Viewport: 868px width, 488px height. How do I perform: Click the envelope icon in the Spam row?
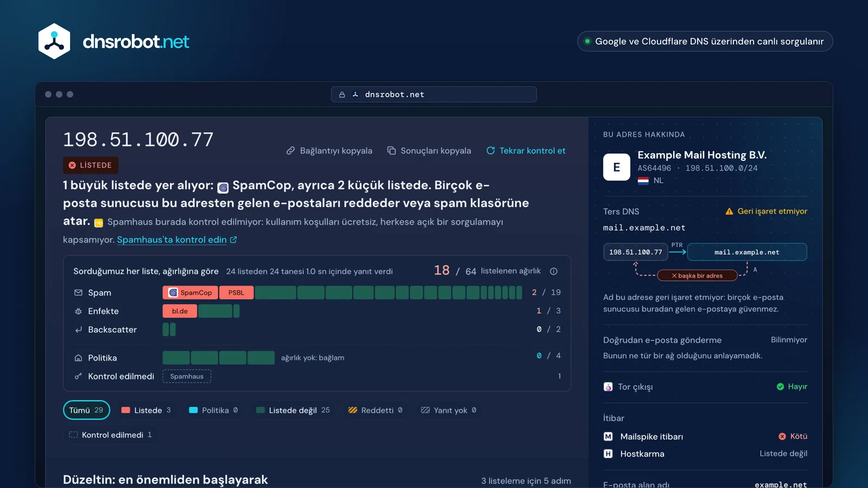point(78,293)
